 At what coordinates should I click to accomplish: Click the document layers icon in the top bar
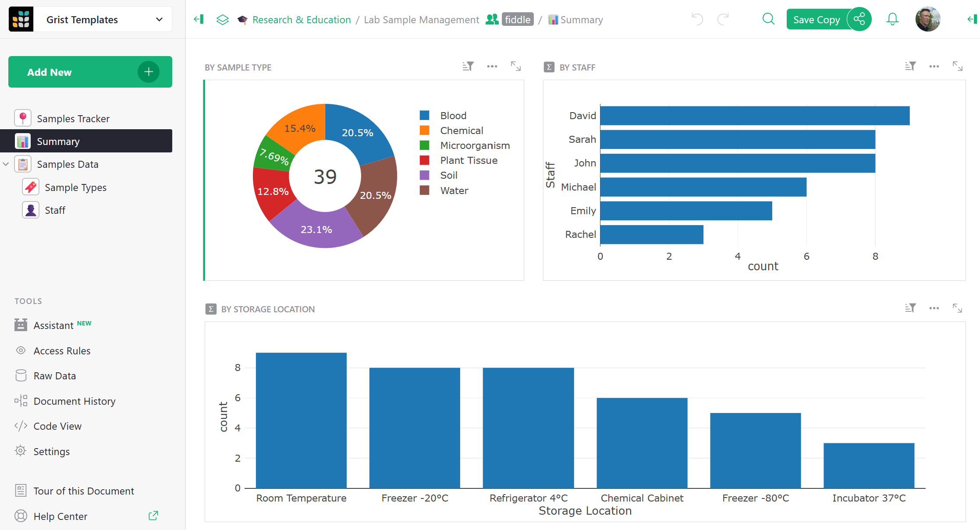pyautogui.click(x=223, y=20)
